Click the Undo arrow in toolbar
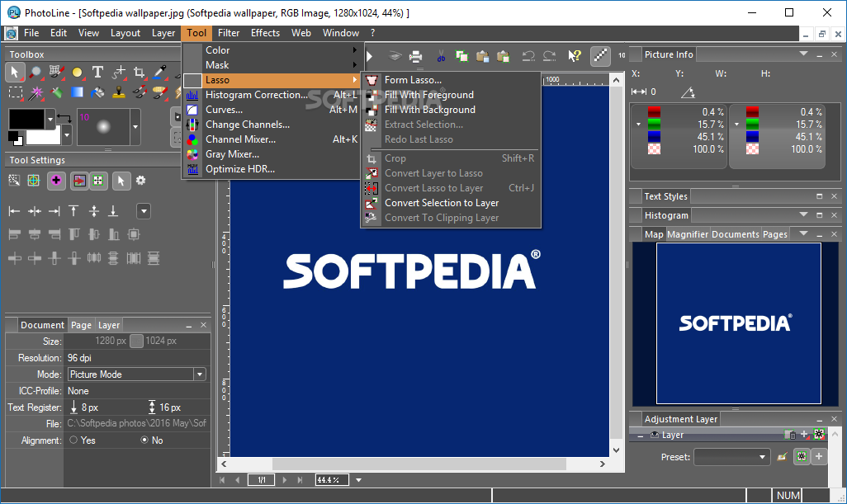847x504 pixels. 528,56
